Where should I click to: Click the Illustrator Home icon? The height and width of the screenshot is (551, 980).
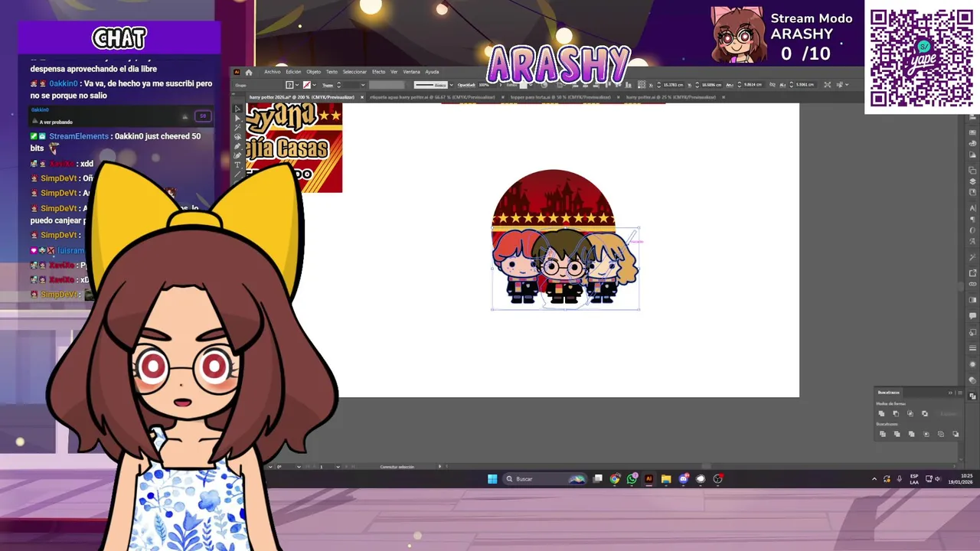[x=249, y=72]
